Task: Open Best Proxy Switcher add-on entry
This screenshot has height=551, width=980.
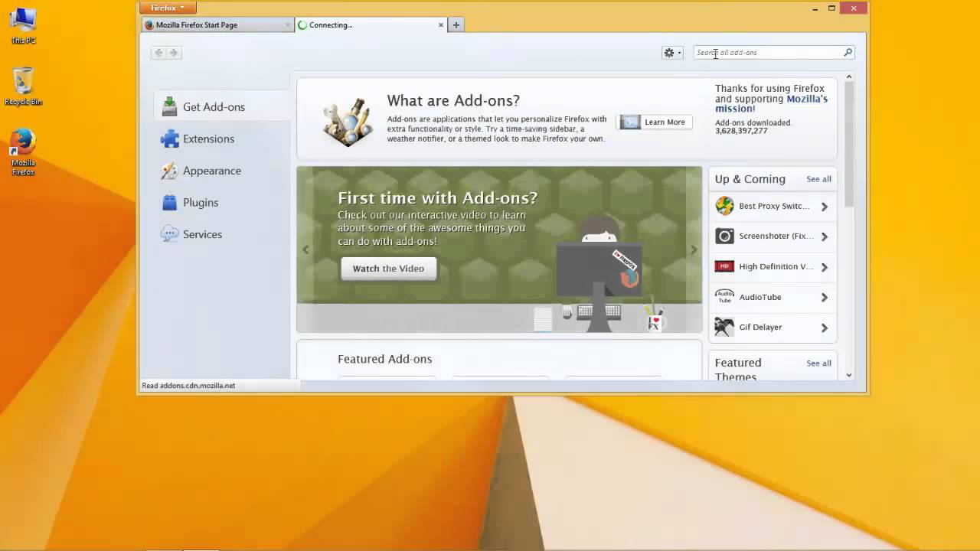Action: [773, 206]
